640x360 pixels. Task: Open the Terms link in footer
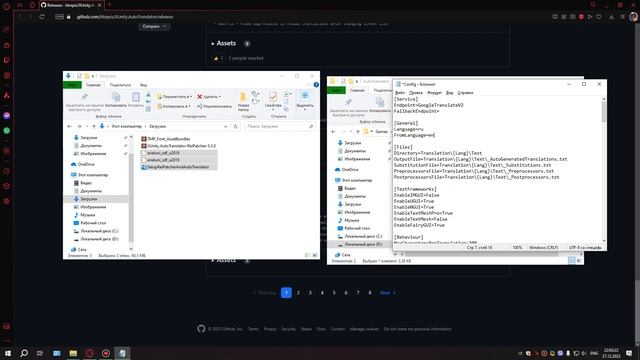tap(253, 329)
